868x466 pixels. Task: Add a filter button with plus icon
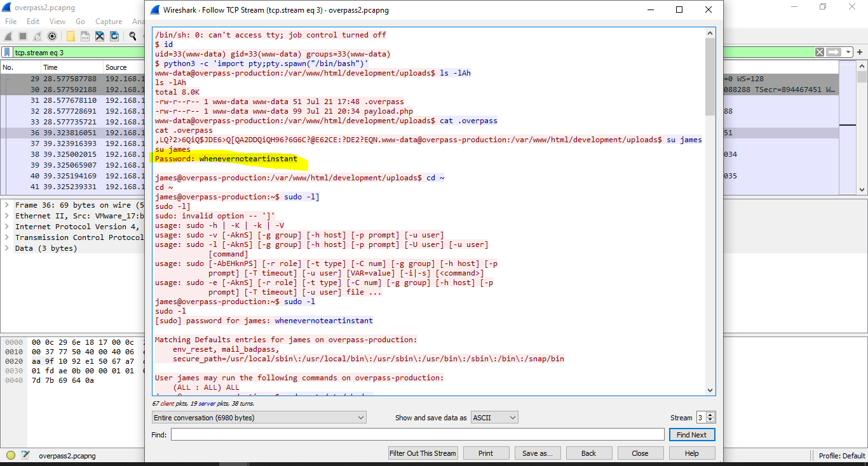pos(860,52)
